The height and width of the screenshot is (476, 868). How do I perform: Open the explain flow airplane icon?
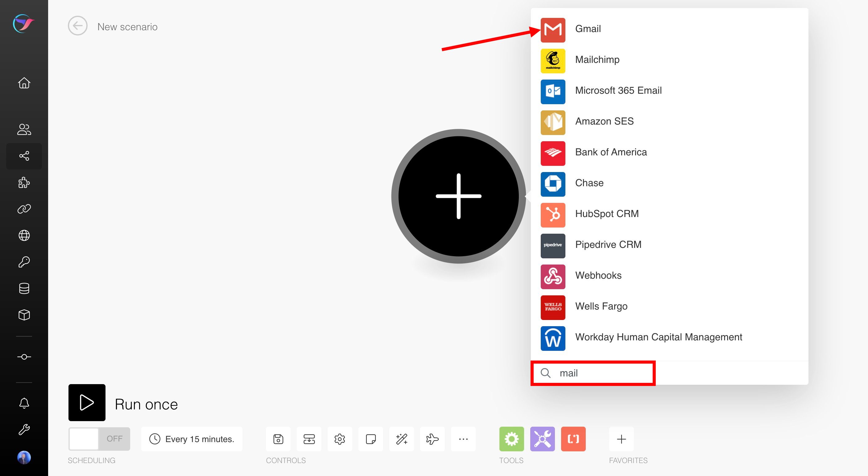pyautogui.click(x=432, y=439)
